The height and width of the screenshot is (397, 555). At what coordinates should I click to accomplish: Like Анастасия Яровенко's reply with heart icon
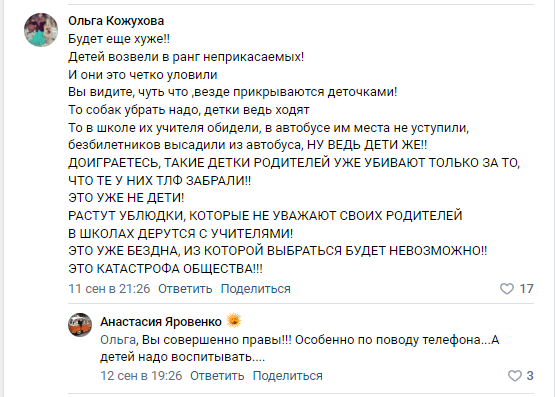(x=515, y=375)
